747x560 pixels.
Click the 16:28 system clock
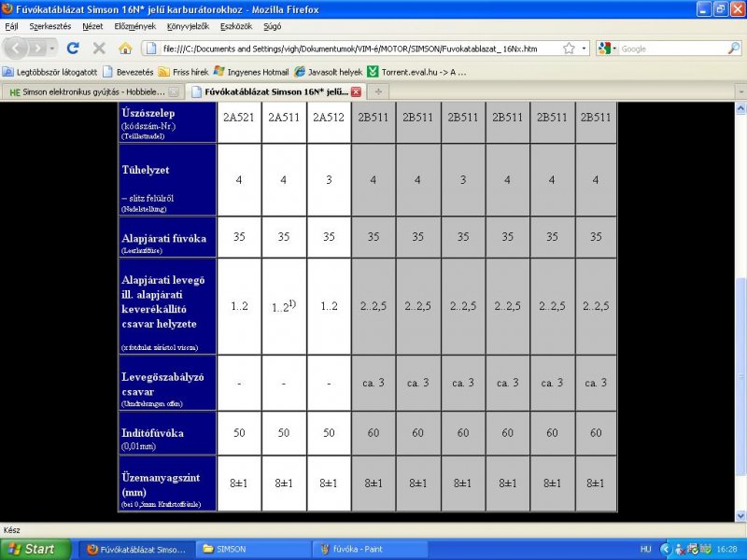(x=726, y=549)
